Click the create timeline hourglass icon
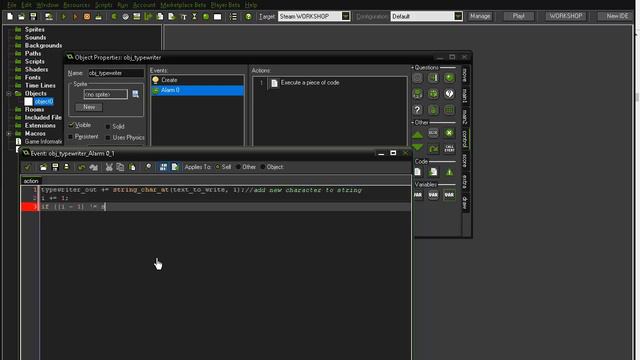Screen dimensions: 640x360 194,17
